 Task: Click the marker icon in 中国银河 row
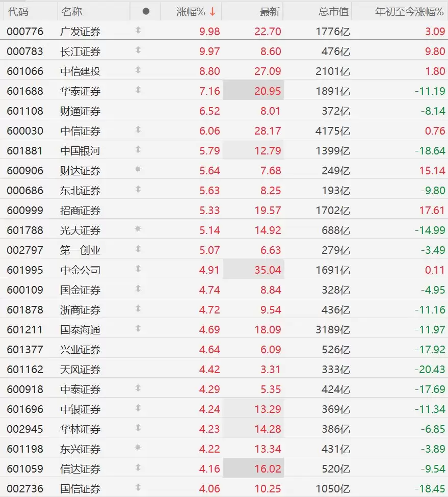click(138, 149)
